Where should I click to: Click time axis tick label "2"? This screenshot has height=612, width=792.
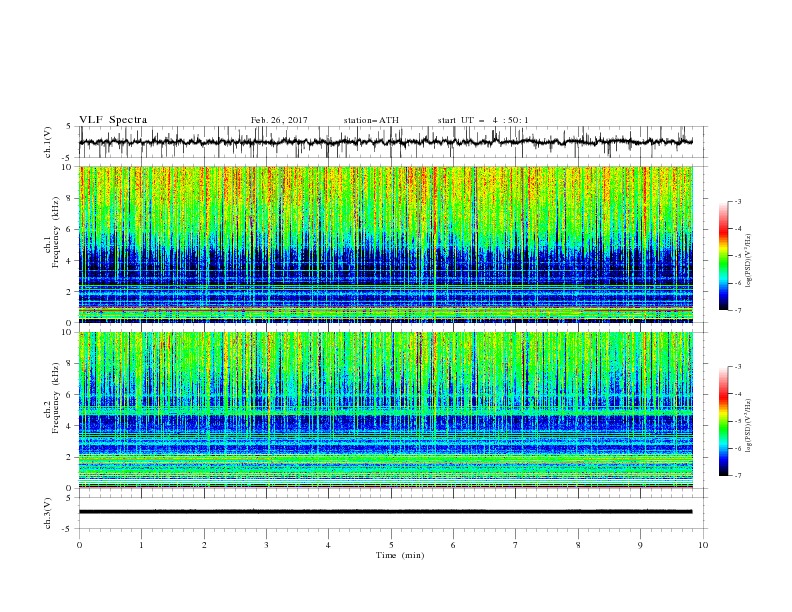click(x=204, y=545)
